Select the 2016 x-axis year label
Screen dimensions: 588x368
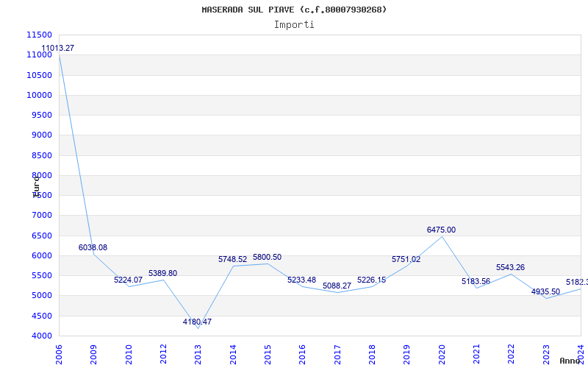(302, 354)
